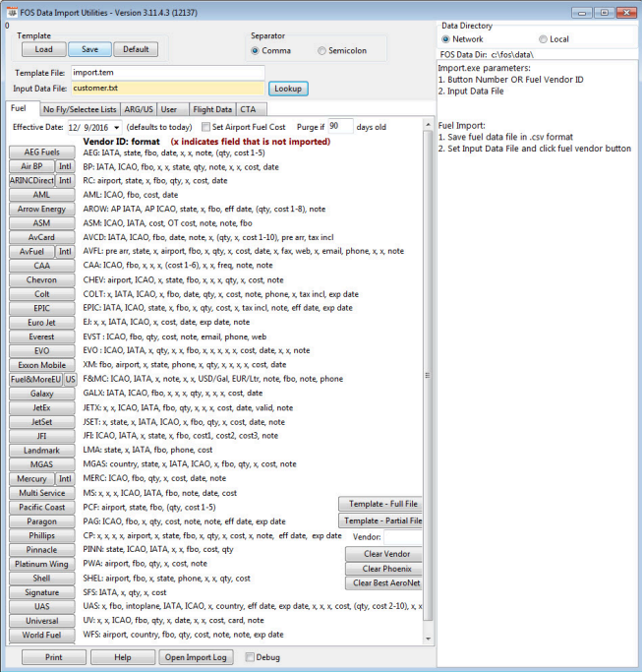Click the Input Data File field
642x672 pixels.
(167, 89)
